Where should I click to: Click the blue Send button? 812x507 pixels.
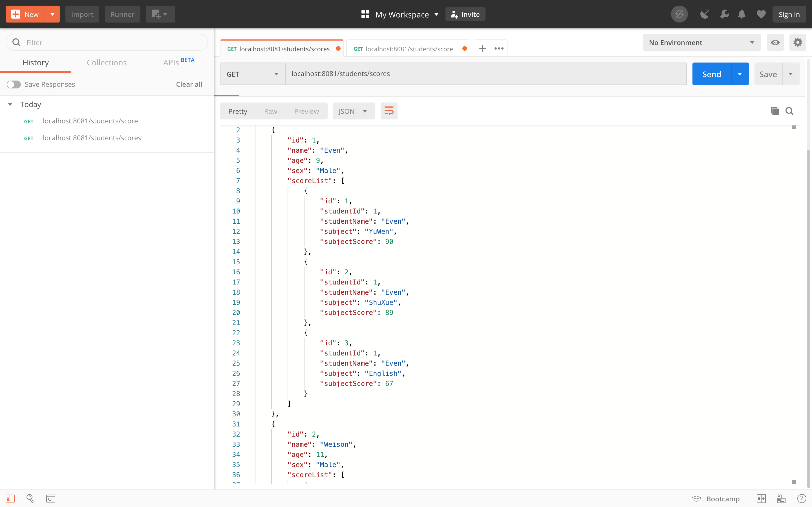pyautogui.click(x=711, y=74)
